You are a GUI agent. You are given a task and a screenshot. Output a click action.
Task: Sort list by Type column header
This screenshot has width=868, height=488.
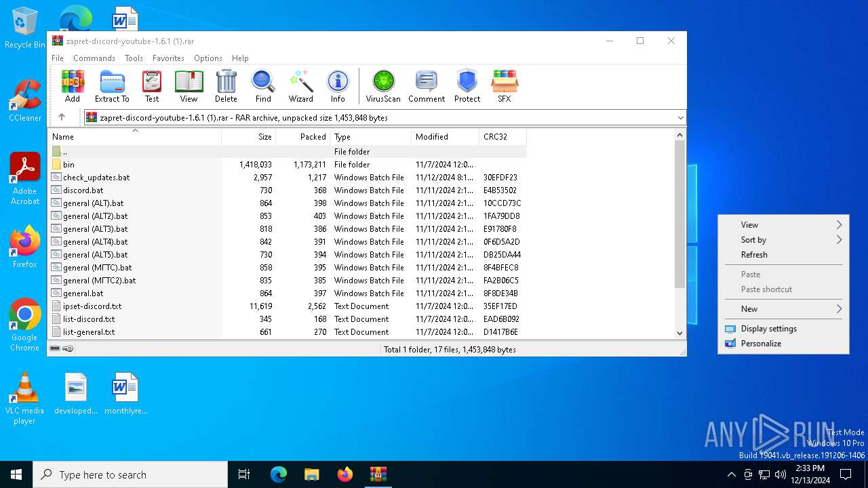click(370, 137)
